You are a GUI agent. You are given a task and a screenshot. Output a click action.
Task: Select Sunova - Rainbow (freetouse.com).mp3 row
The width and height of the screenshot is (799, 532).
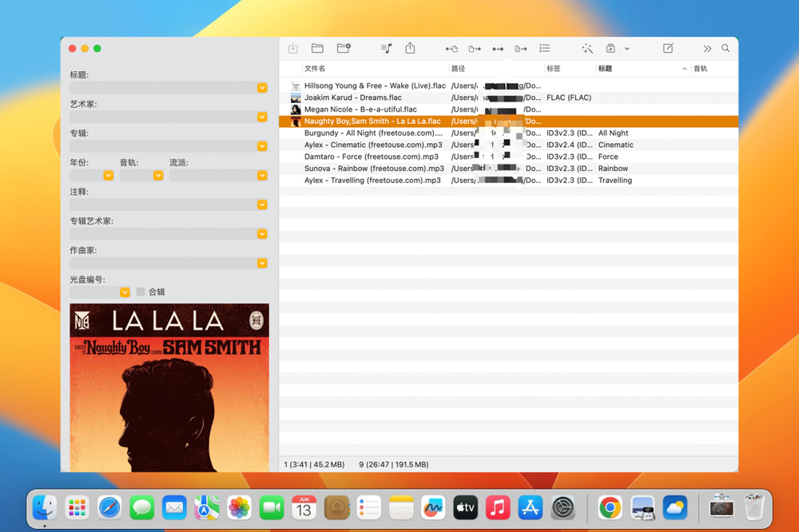point(508,169)
